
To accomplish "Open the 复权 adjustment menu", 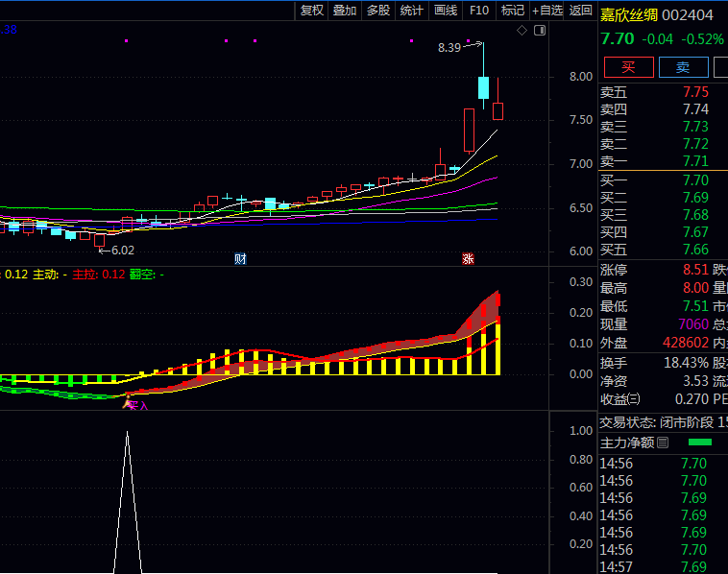I will [x=312, y=11].
